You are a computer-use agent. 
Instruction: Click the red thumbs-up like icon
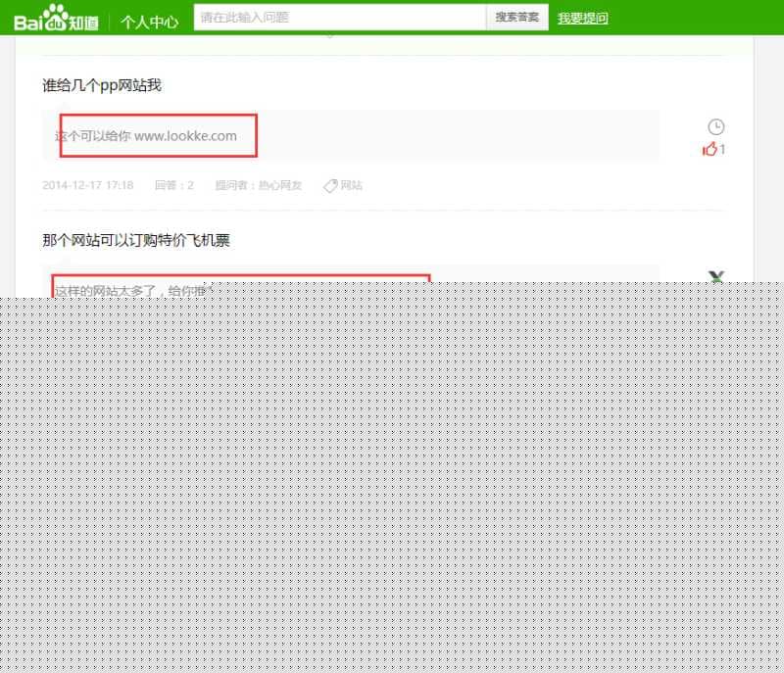coord(710,149)
